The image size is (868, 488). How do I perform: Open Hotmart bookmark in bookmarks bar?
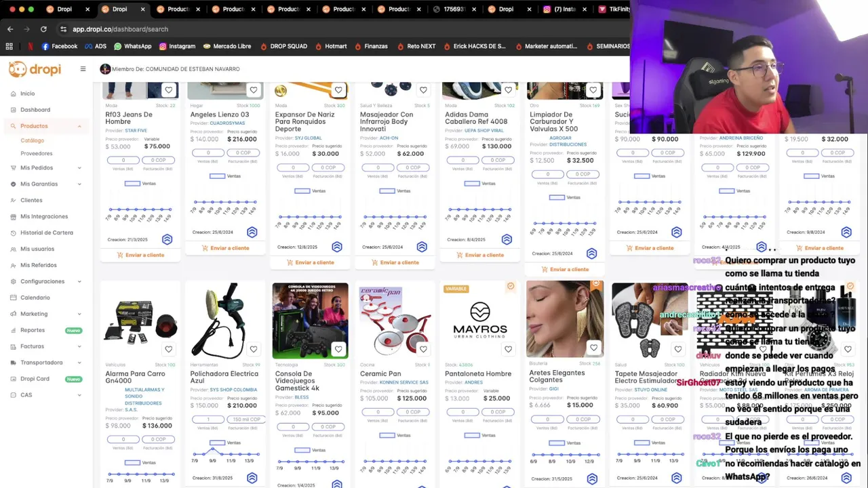pyautogui.click(x=330, y=46)
